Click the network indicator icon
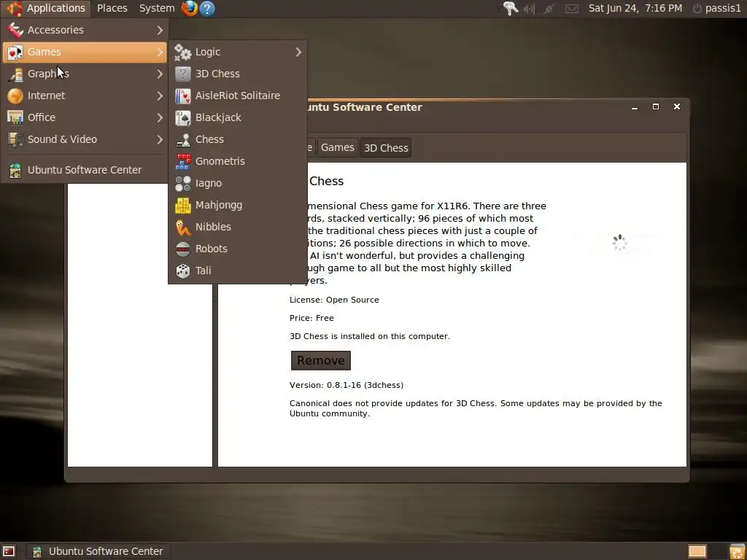Viewport: 747px width, 560px height. tap(549, 9)
